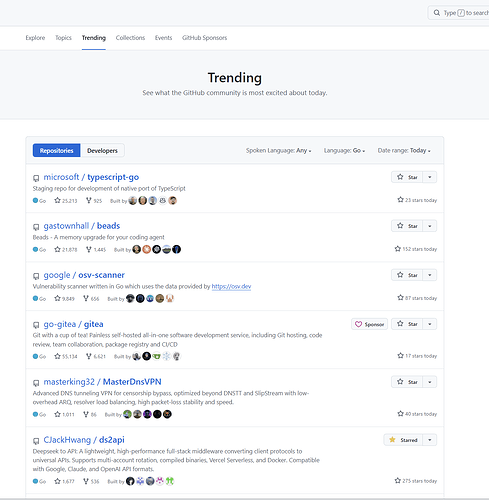The width and height of the screenshot is (489, 500).
Task: Star the microsoft / typescript-go repository
Action: [x=407, y=177]
